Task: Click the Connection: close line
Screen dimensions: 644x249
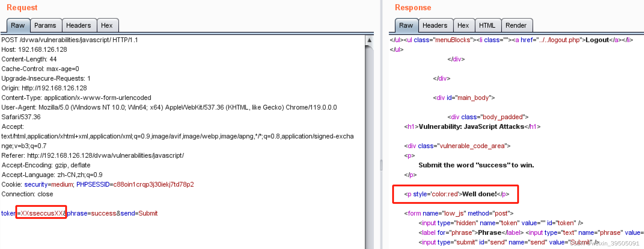Action: [x=27, y=194]
